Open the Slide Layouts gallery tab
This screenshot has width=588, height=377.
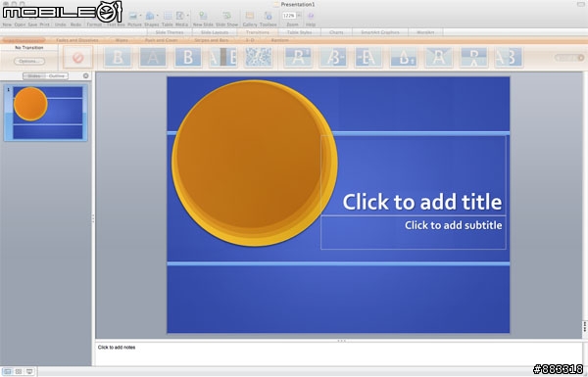click(x=215, y=32)
